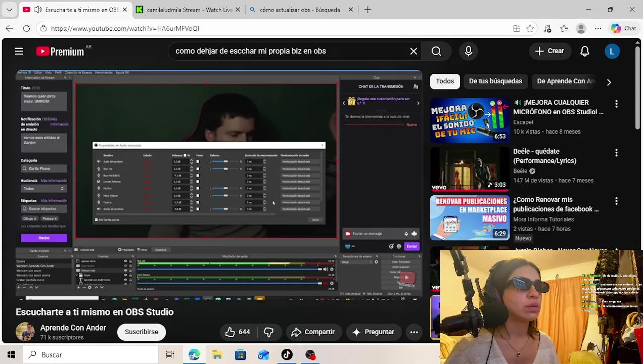Screen dimensions: 643x364
Task: Select the browser address bar URL
Action: click(125, 28)
